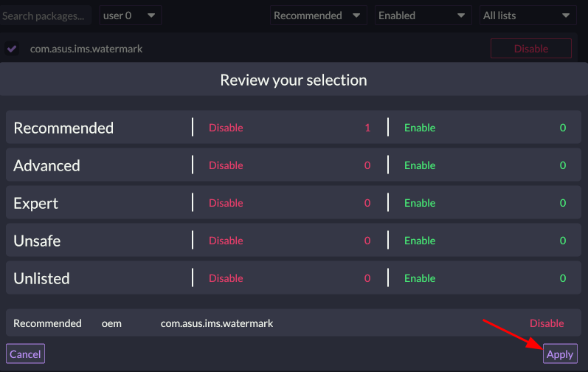This screenshot has width=588, height=372.
Task: Click Enable label in the Advanced row
Action: pyautogui.click(x=420, y=165)
